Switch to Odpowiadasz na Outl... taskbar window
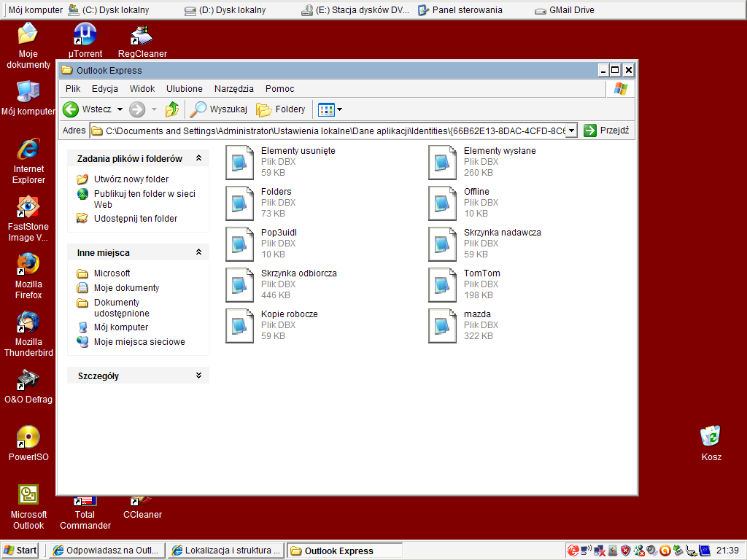 (x=107, y=551)
